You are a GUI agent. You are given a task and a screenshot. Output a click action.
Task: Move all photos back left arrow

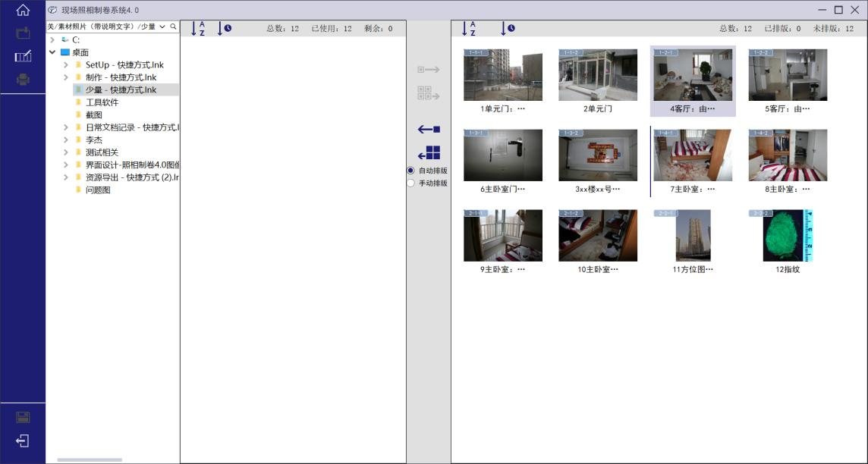pyautogui.click(x=429, y=153)
